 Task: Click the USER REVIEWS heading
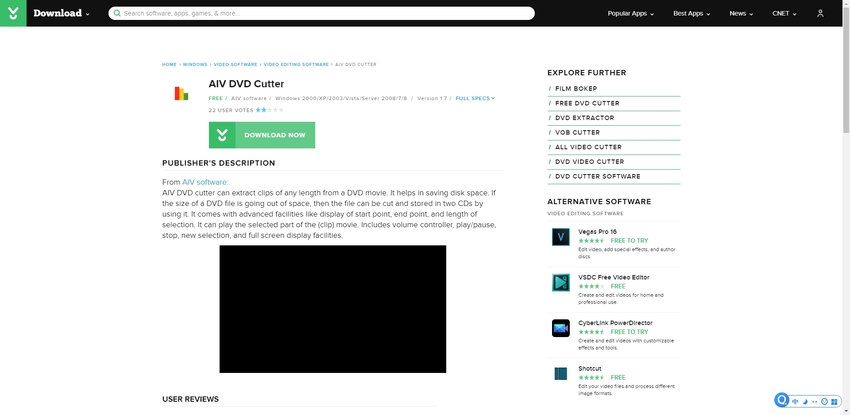190,399
